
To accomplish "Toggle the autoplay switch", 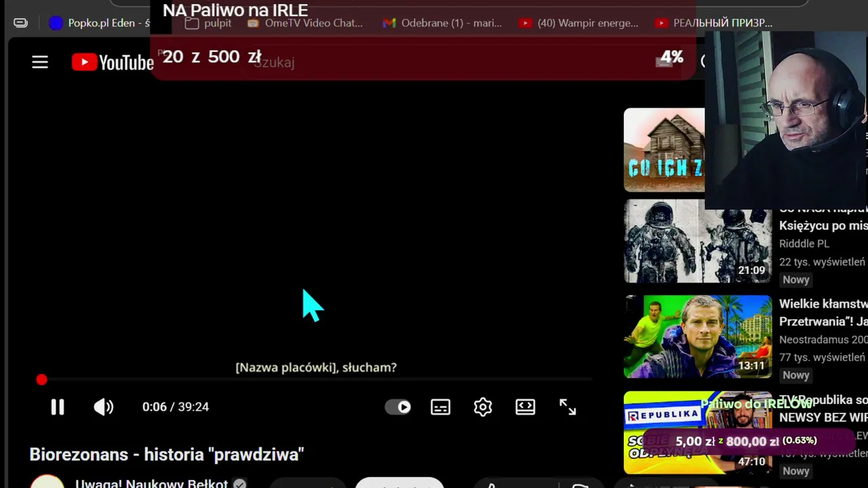I will 398,407.
